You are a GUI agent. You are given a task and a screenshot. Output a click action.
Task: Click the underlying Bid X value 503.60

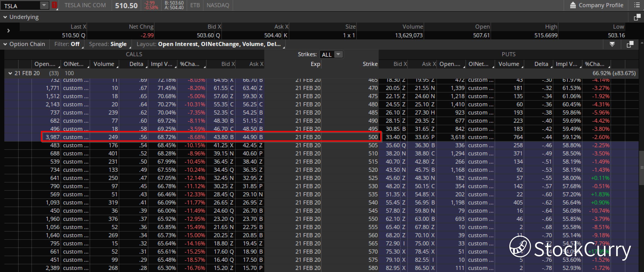[x=205, y=35]
